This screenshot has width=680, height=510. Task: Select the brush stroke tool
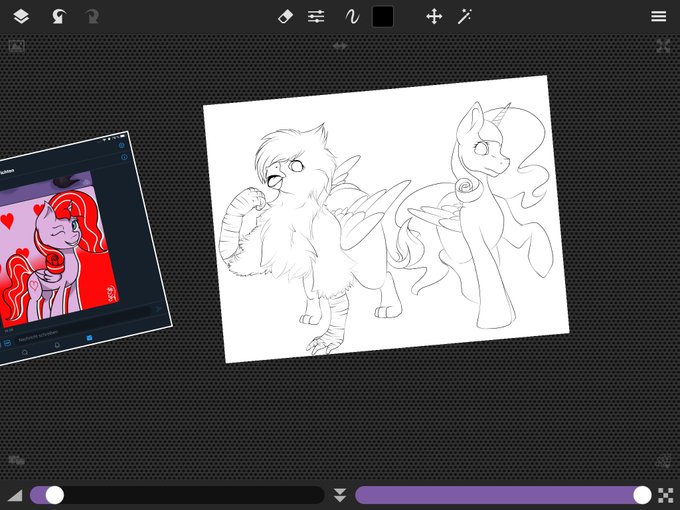(352, 17)
